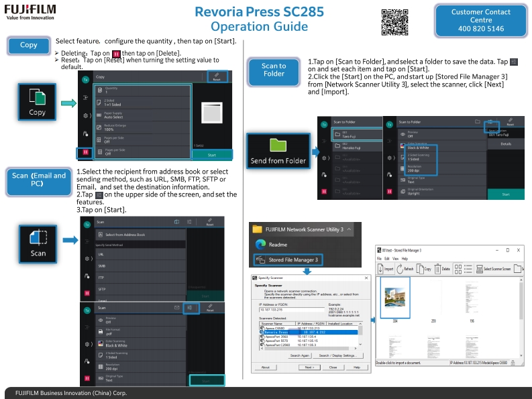
Task: Tap the pause icon in upper Scan screen
Action: 87,293
